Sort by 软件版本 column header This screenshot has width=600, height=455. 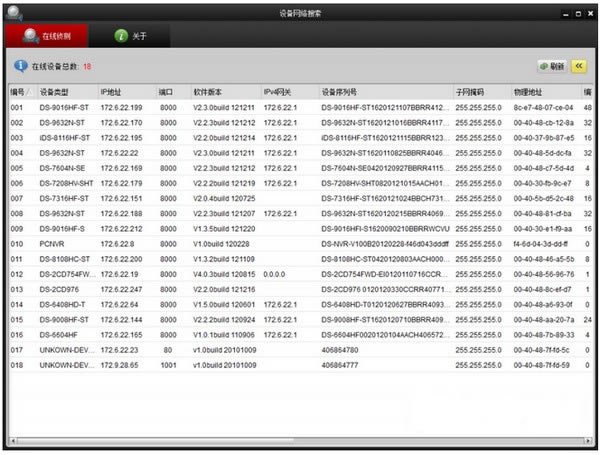click(x=226, y=92)
